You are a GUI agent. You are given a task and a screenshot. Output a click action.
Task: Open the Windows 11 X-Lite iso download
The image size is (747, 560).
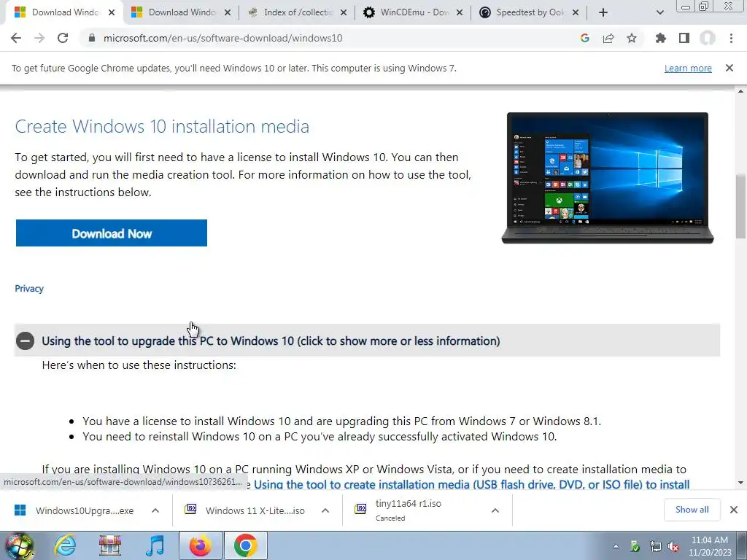tap(244, 510)
